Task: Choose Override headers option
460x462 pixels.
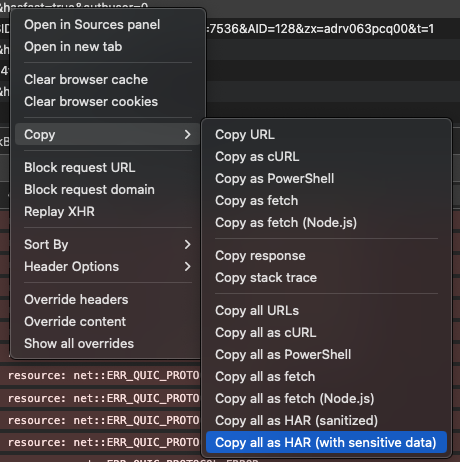Action: click(x=76, y=299)
